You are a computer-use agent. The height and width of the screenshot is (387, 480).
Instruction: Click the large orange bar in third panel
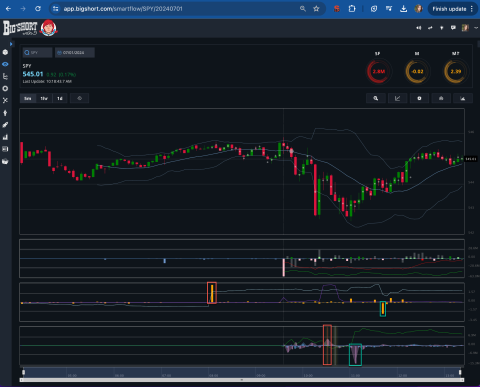212,293
